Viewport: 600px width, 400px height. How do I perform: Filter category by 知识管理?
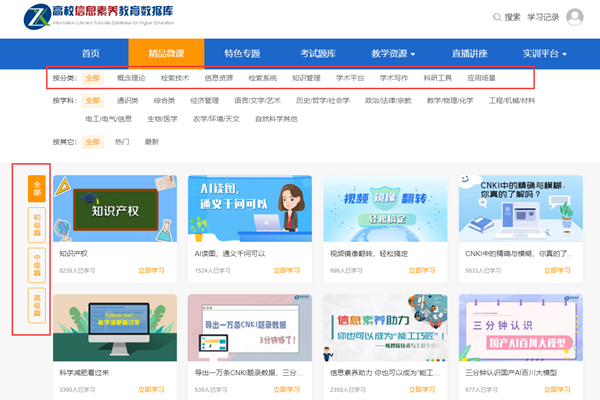(306, 78)
